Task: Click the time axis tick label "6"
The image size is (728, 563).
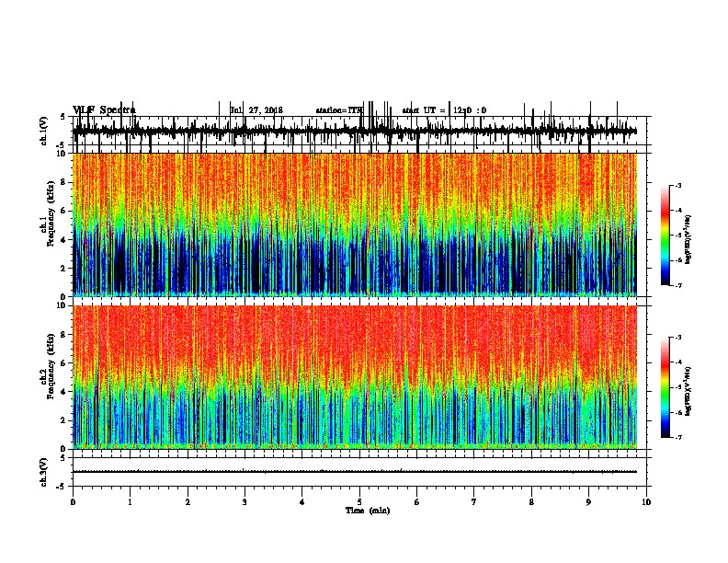Action: pyautogui.click(x=417, y=501)
